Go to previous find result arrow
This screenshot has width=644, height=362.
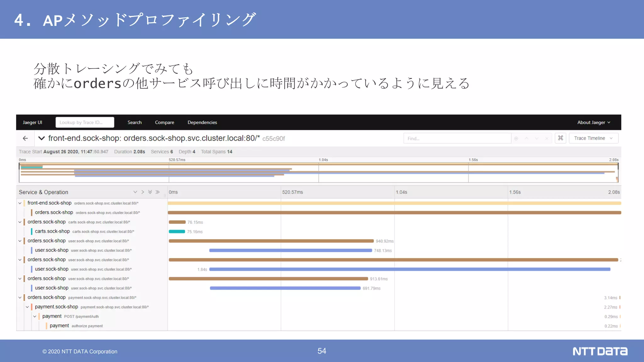526,138
